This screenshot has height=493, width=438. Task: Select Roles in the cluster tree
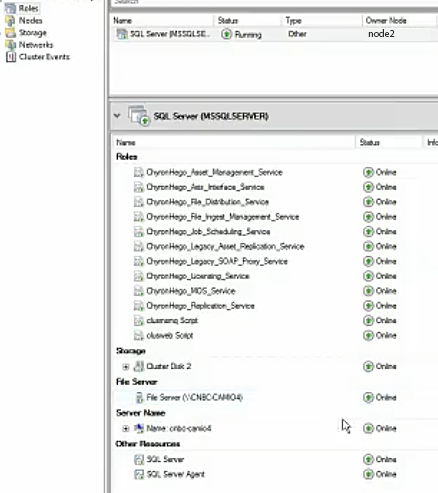28,8
